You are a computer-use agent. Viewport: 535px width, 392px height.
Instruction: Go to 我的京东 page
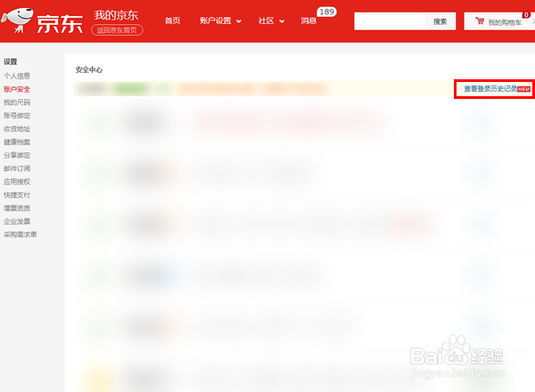coord(116,15)
